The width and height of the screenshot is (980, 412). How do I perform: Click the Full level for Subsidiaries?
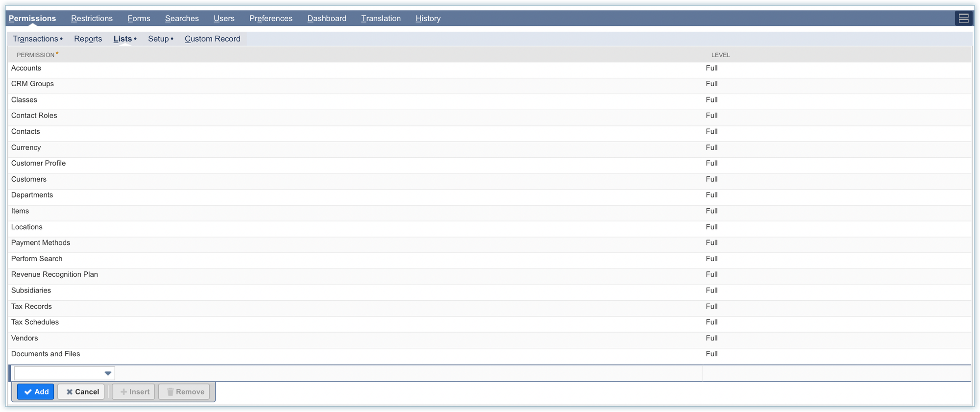point(711,291)
